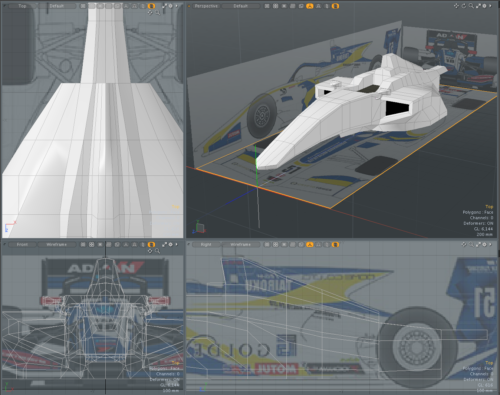Click the zoom magnifier icon in Perspective viewport
Viewport: 500px width, 395px height.
[x=471, y=6]
